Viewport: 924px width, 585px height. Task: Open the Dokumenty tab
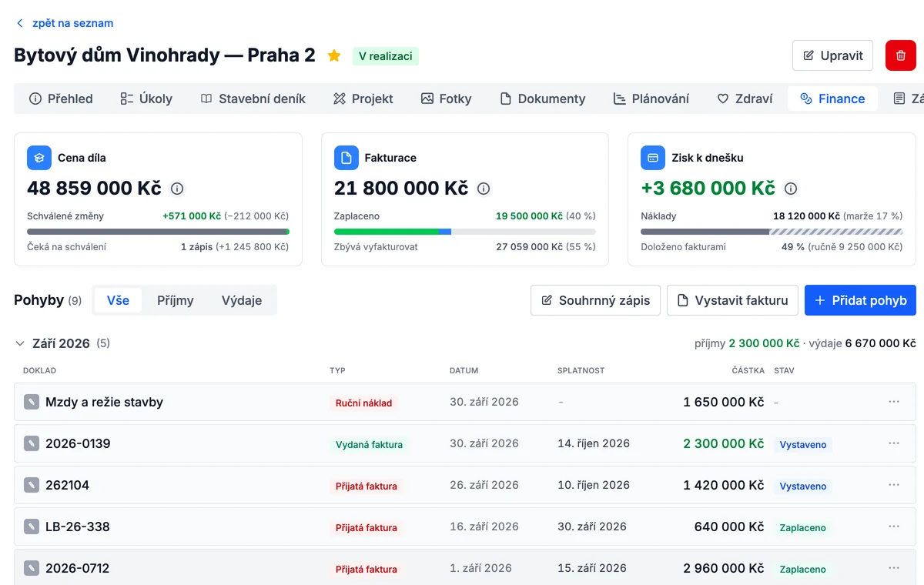(x=543, y=99)
